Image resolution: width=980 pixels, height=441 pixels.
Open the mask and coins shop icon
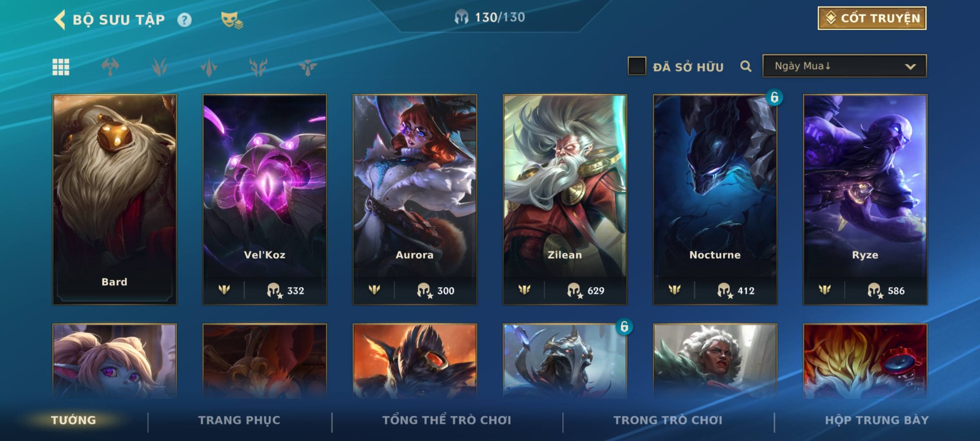(x=232, y=20)
